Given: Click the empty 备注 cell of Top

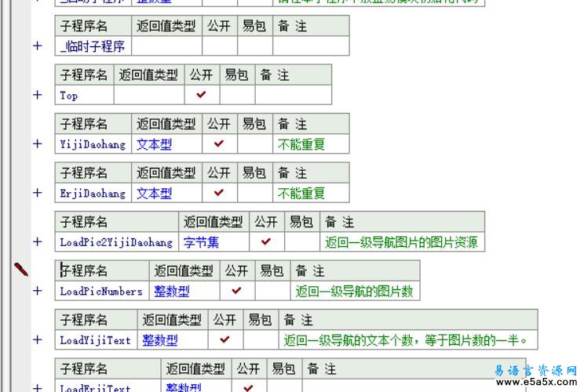Looking at the screenshot, I should click(294, 95).
